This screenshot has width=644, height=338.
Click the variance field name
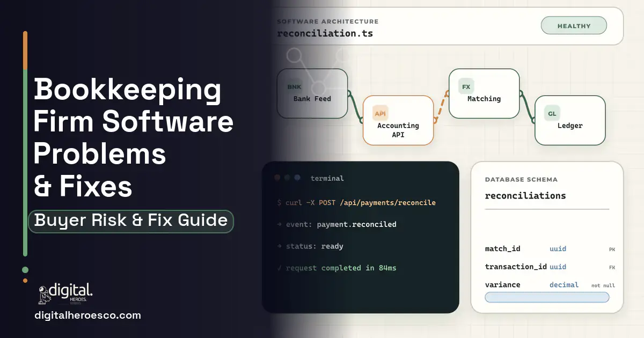click(502, 285)
